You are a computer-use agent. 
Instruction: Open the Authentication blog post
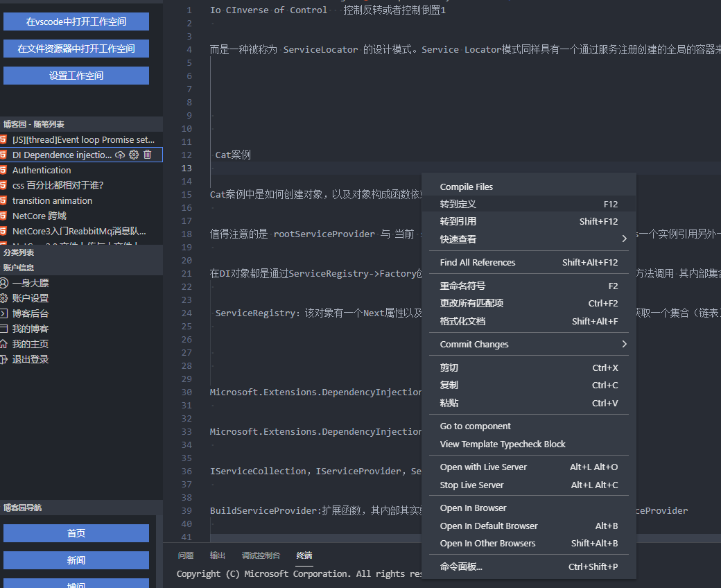41,170
